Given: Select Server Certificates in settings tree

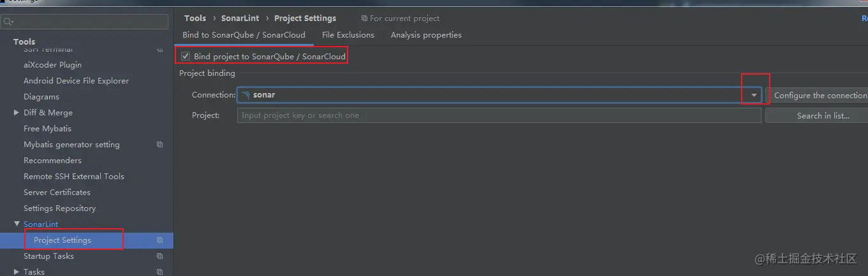Looking at the screenshot, I should click(x=57, y=192).
